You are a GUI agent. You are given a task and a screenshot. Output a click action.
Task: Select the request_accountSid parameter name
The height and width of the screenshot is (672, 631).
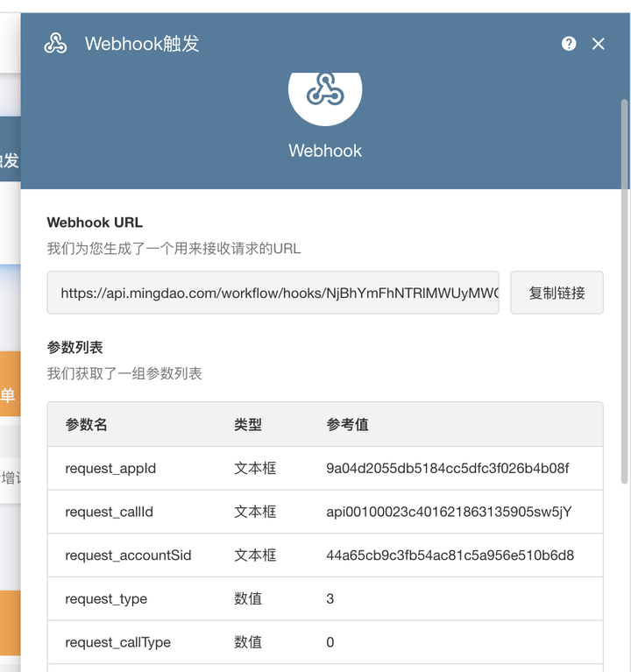[128, 555]
